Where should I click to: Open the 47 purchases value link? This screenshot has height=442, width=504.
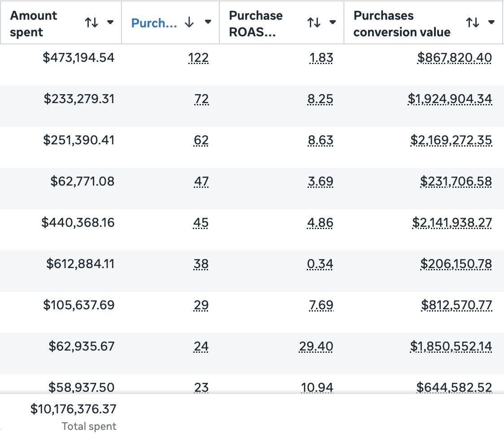pos(201,181)
